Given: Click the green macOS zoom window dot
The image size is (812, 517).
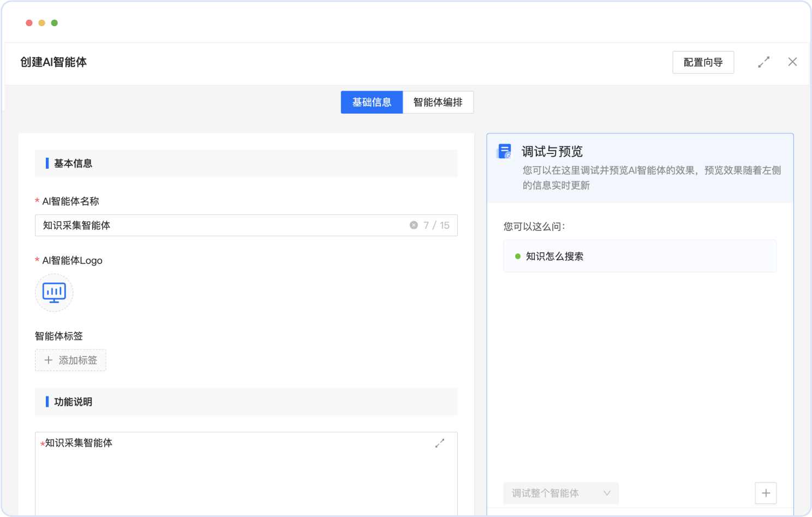Looking at the screenshot, I should (x=54, y=23).
